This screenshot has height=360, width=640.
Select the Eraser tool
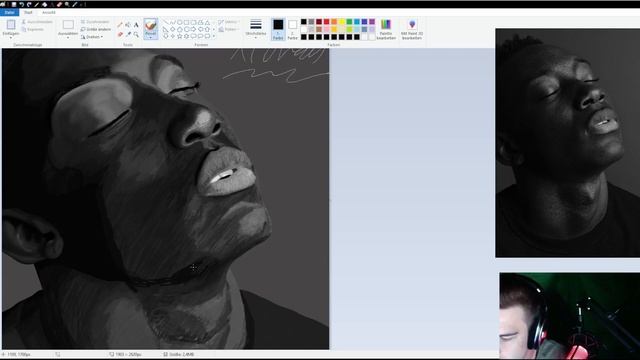tap(120, 35)
